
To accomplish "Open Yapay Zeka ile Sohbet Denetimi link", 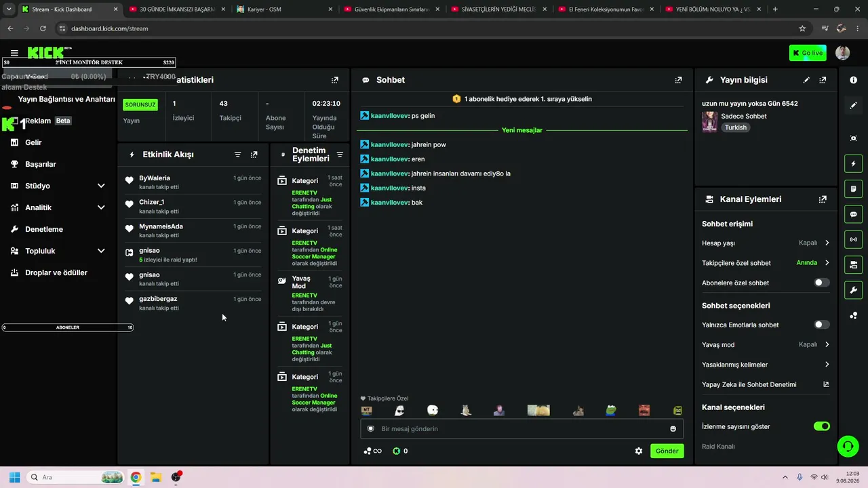I will pos(766,384).
